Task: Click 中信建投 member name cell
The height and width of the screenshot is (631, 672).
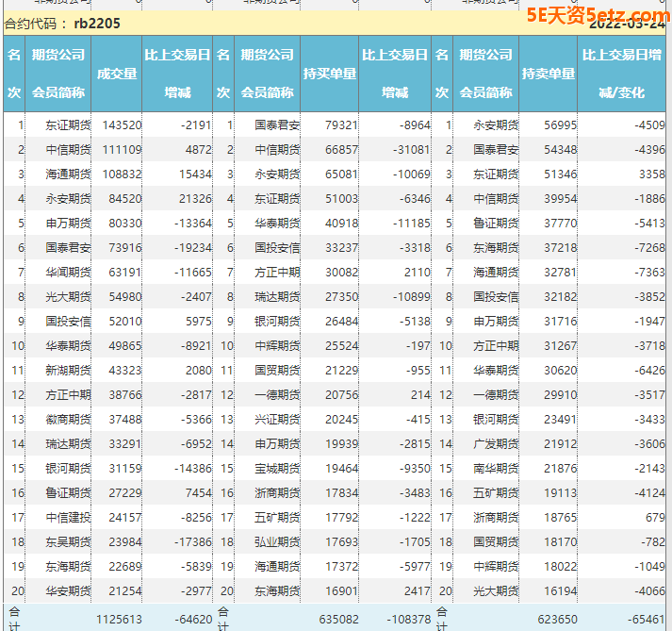Action: 68,517
